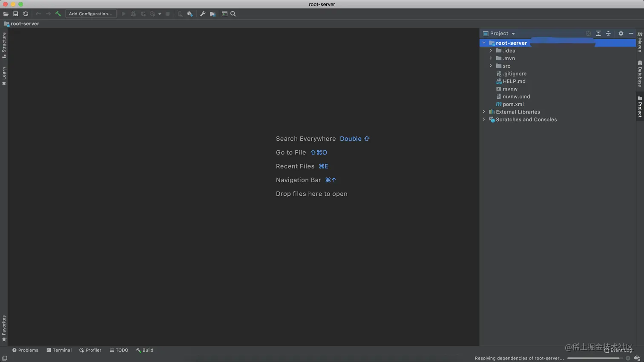The width and height of the screenshot is (644, 362).
Task: Click the Run with Coverage icon
Action: pos(143,14)
